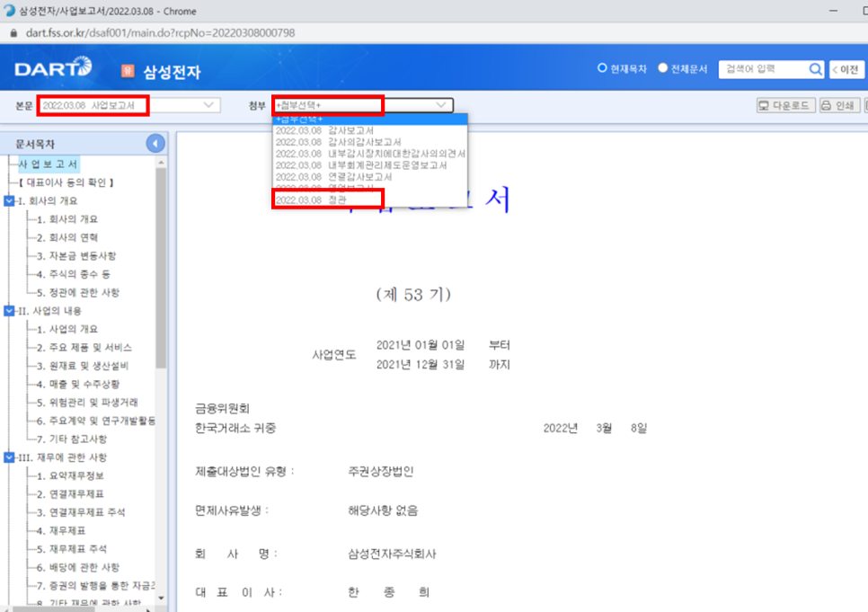Screen dimensions: 868x612
Task: Open 6. 배당에 관한 사항
Action: (78, 567)
